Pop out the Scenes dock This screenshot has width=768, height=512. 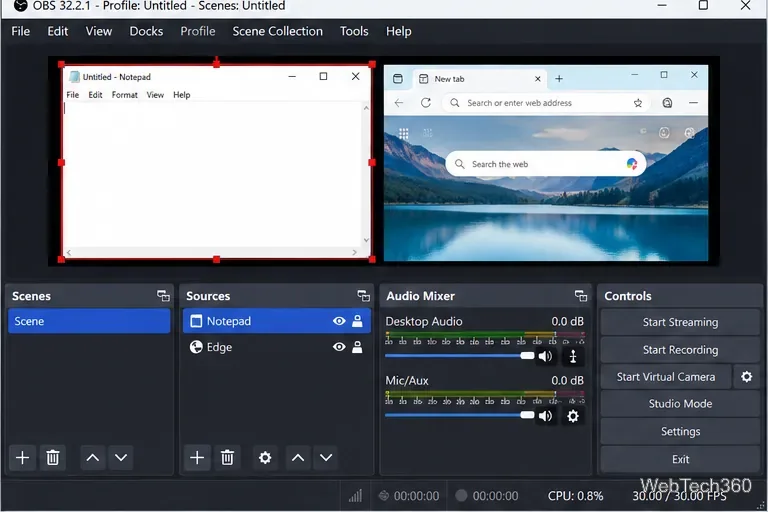(x=163, y=296)
